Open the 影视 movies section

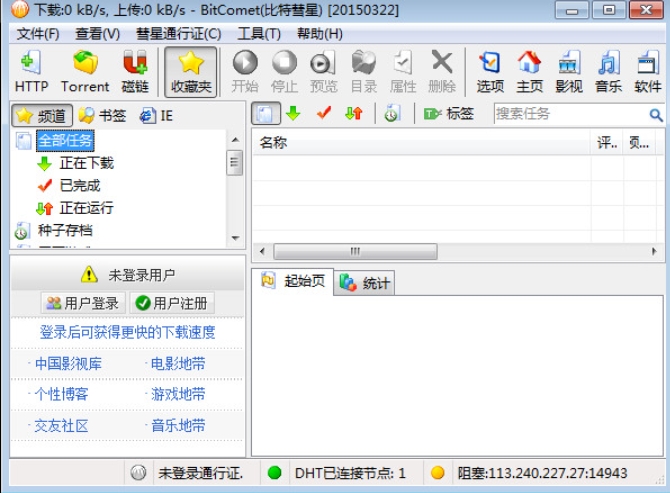[569, 72]
